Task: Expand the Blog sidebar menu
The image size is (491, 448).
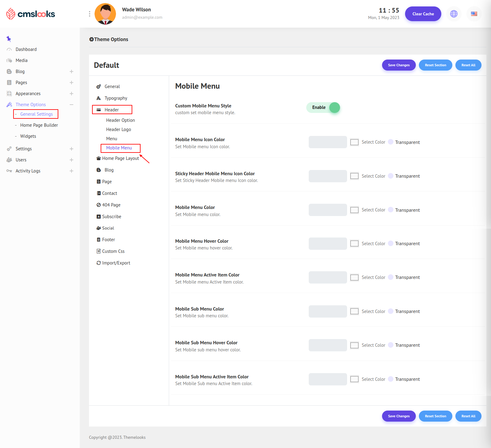Action: click(x=71, y=71)
